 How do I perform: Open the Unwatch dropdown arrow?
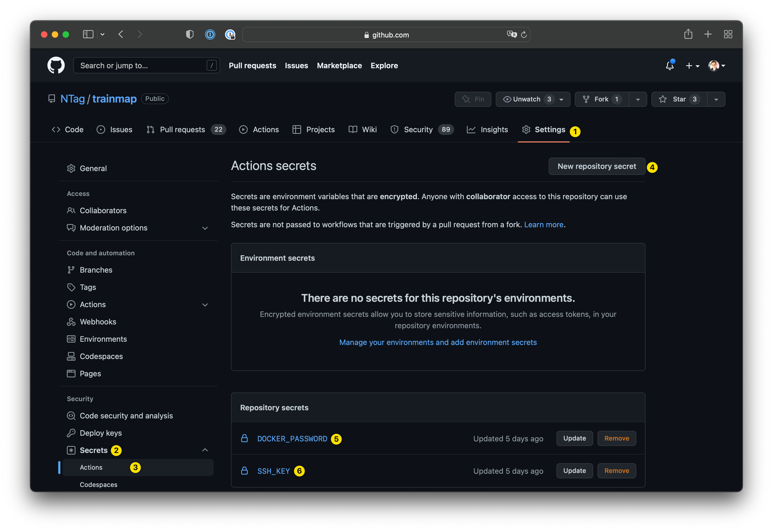point(562,99)
